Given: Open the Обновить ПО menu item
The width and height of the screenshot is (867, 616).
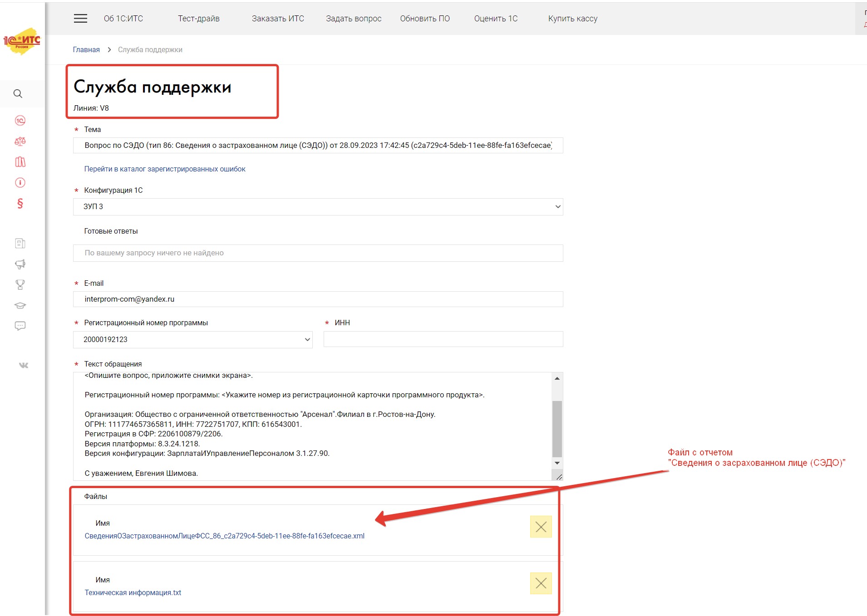Looking at the screenshot, I should pyautogui.click(x=425, y=19).
